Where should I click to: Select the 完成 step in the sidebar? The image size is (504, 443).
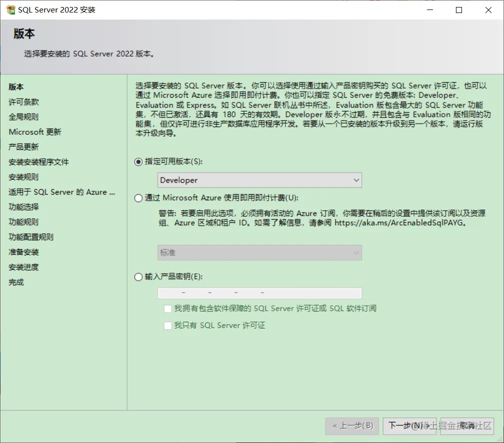(16, 282)
